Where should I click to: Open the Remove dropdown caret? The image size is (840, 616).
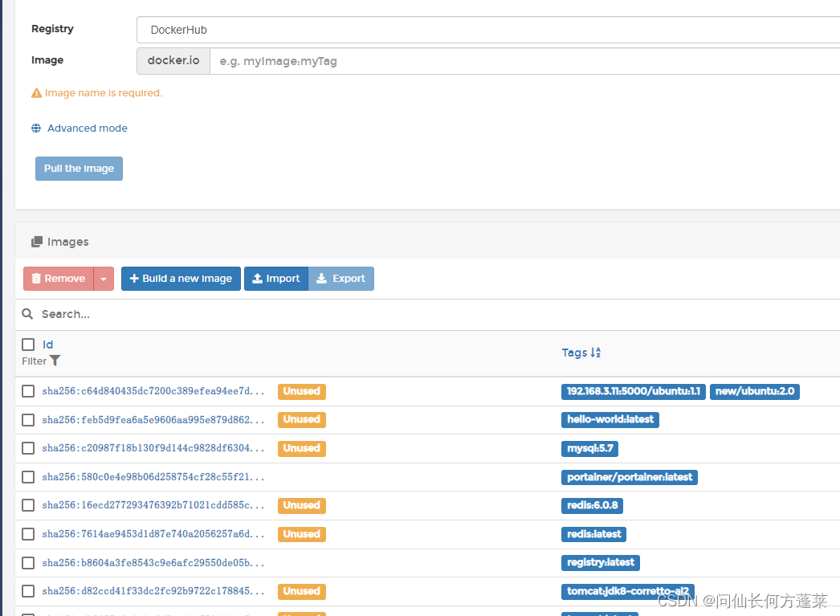pos(104,279)
